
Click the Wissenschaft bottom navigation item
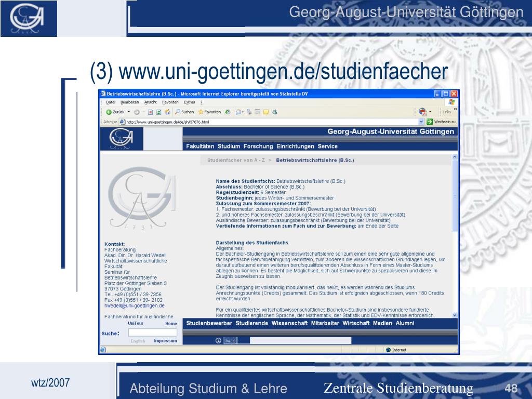[289, 323]
